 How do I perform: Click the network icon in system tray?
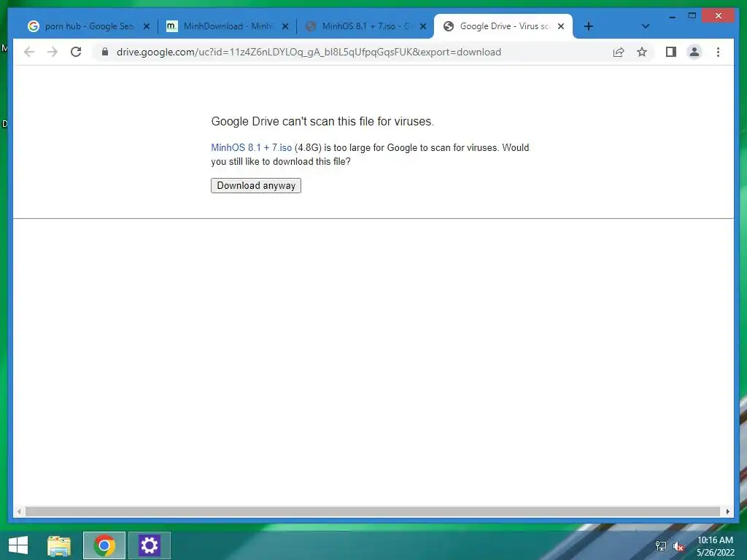coord(661,545)
